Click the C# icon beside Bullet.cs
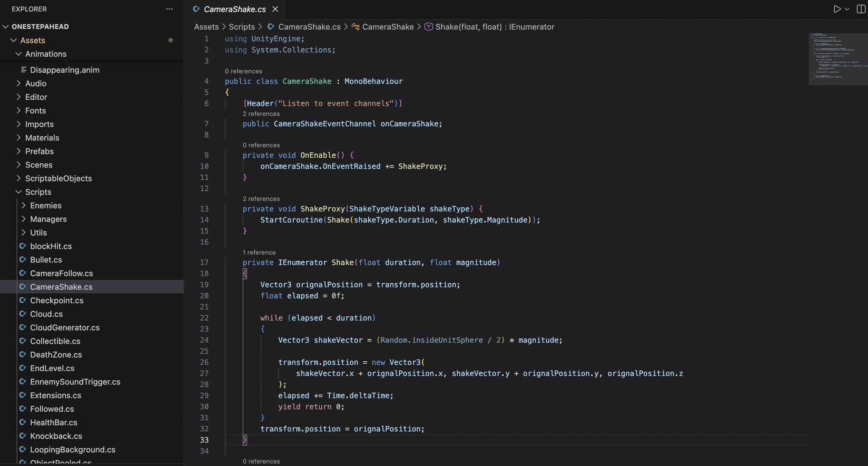 click(x=23, y=260)
